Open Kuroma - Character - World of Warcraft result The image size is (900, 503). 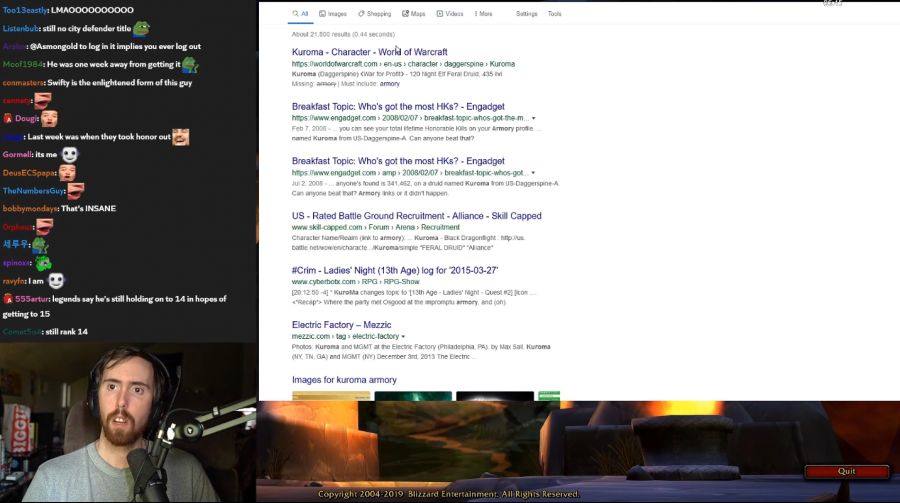(370, 52)
